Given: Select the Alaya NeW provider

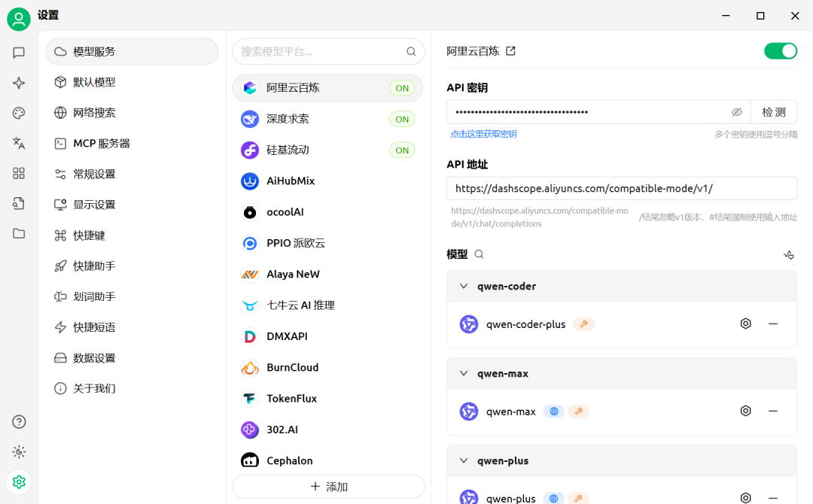Looking at the screenshot, I should [x=327, y=274].
